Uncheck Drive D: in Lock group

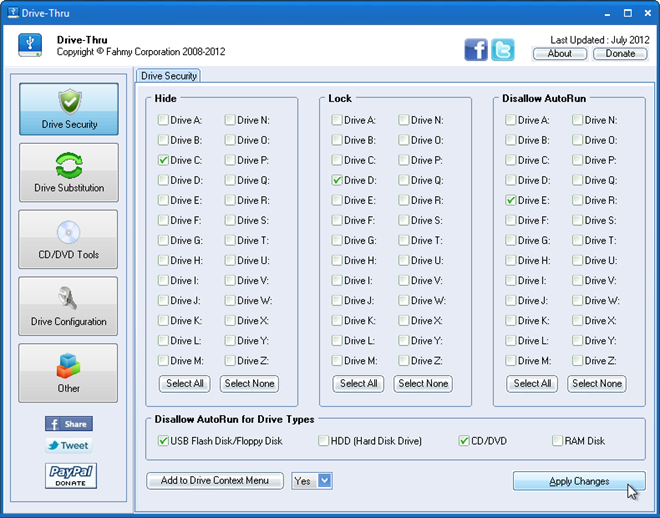[337, 180]
